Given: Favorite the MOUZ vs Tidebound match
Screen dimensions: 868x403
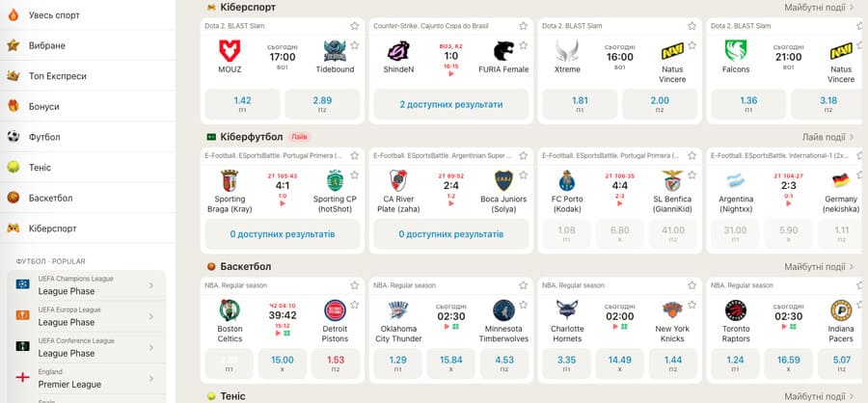Looking at the screenshot, I should 355,26.
